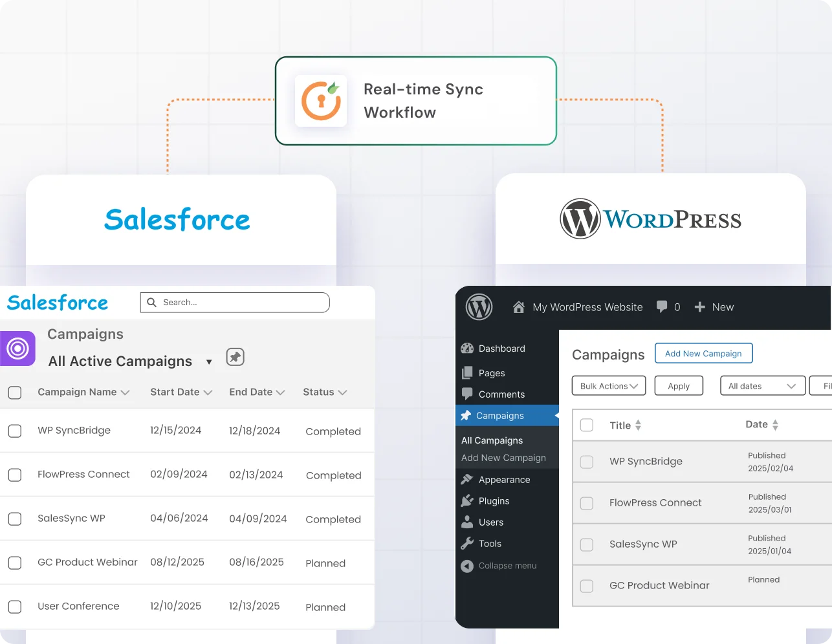Viewport: 832px width, 644px height.
Task: Open FlowPress Connect campaign name in Salesforce
Action: [x=83, y=474]
